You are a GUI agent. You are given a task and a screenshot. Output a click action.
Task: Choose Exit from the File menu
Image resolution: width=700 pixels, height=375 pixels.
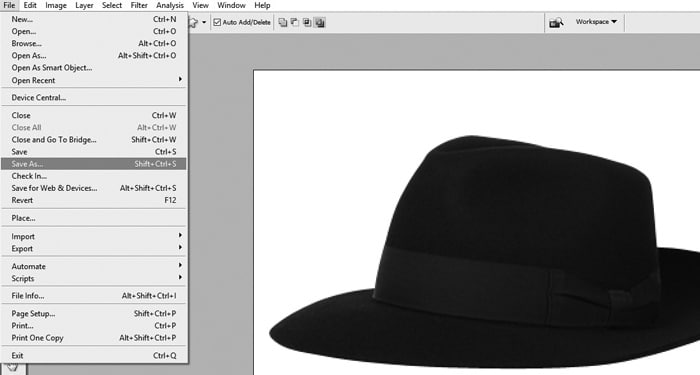click(93, 356)
